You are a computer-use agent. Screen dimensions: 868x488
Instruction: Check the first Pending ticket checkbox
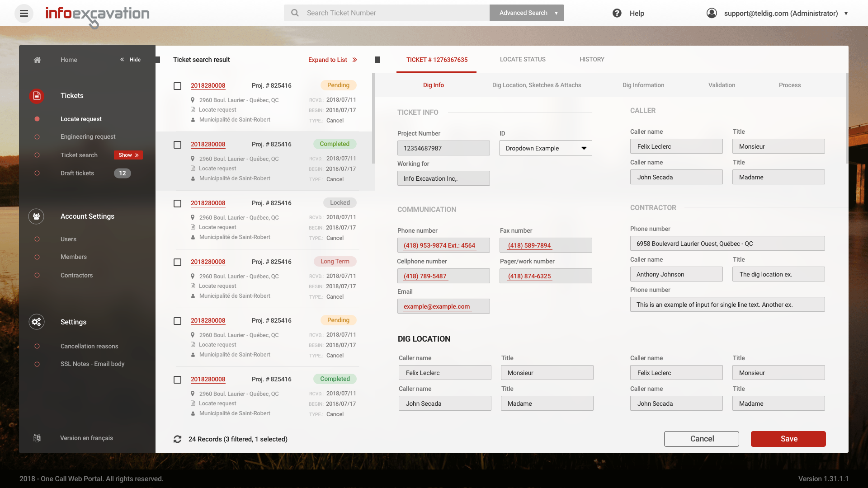(x=177, y=86)
